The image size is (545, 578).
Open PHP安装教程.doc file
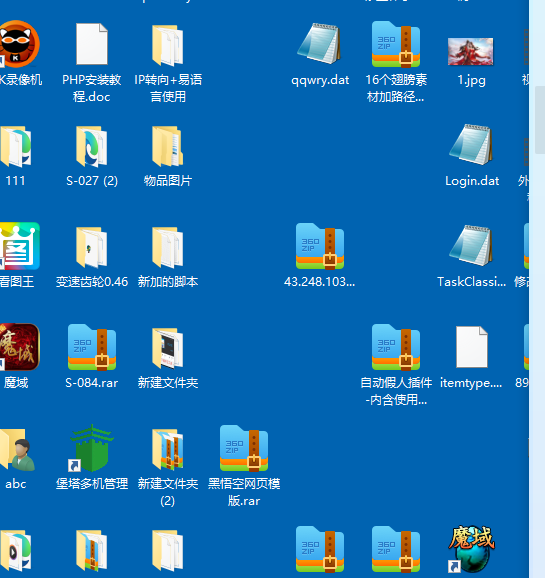point(92,44)
